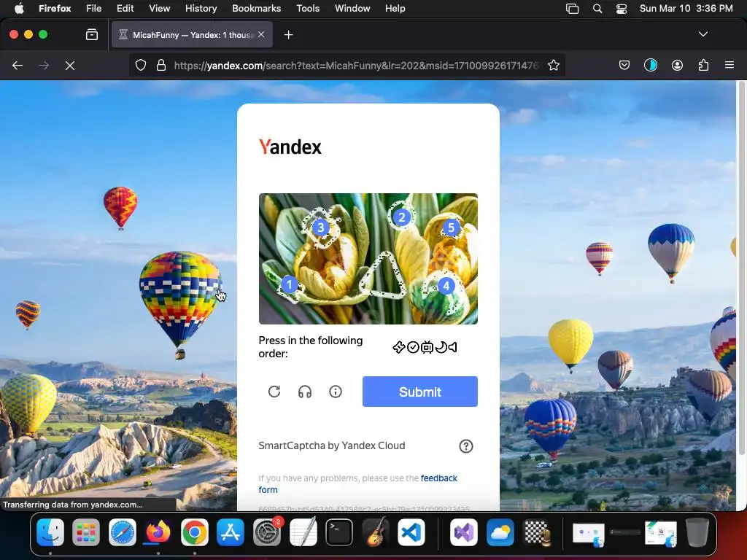Open the date and time clock
The height and width of the screenshot is (560, 747).
(x=686, y=8)
